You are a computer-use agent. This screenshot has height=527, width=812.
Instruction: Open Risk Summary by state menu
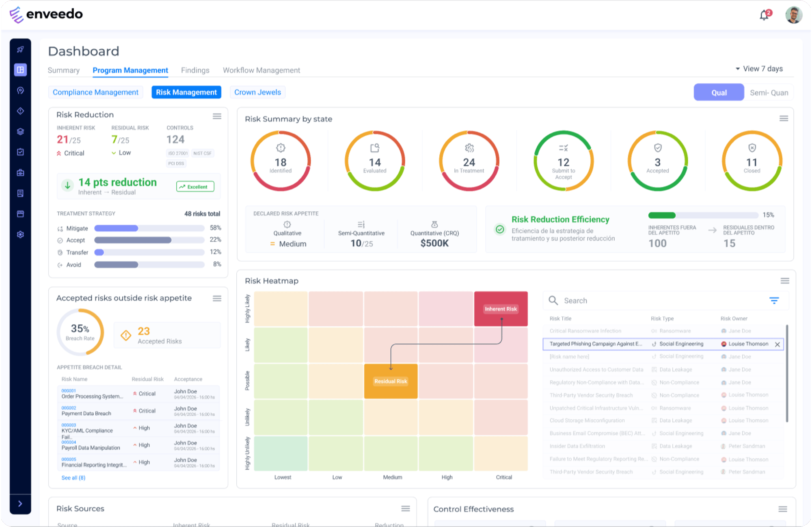point(784,119)
